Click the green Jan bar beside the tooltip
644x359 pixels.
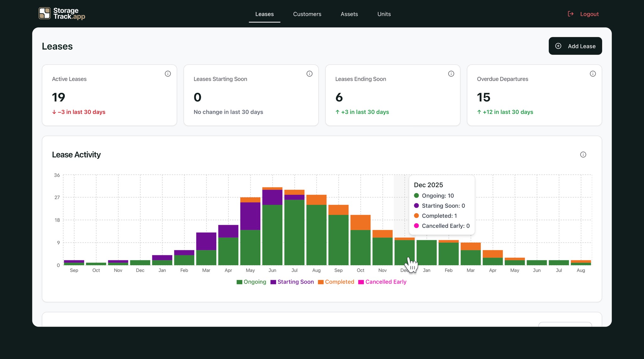pyautogui.click(x=427, y=253)
